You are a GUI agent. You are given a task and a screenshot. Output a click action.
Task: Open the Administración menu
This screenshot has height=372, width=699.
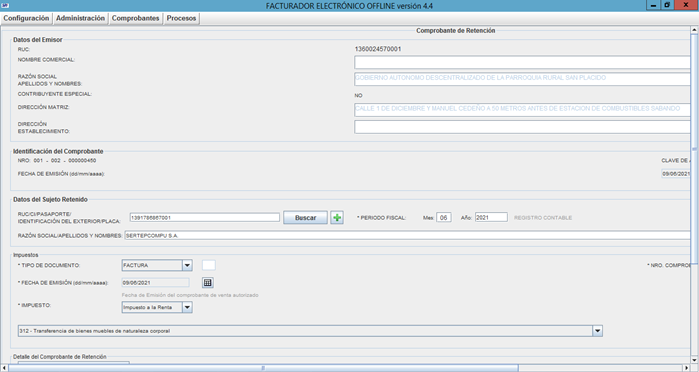[80, 18]
